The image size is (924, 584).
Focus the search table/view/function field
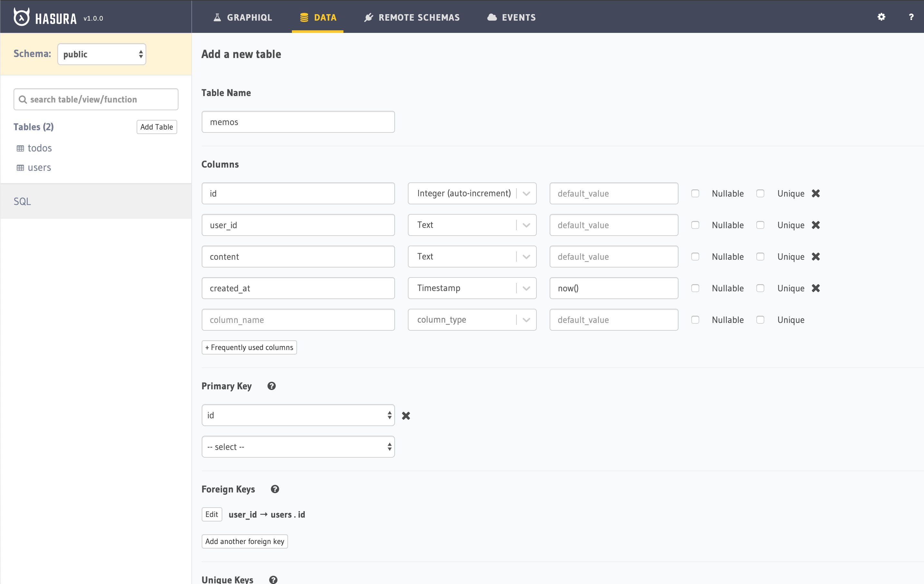96,100
